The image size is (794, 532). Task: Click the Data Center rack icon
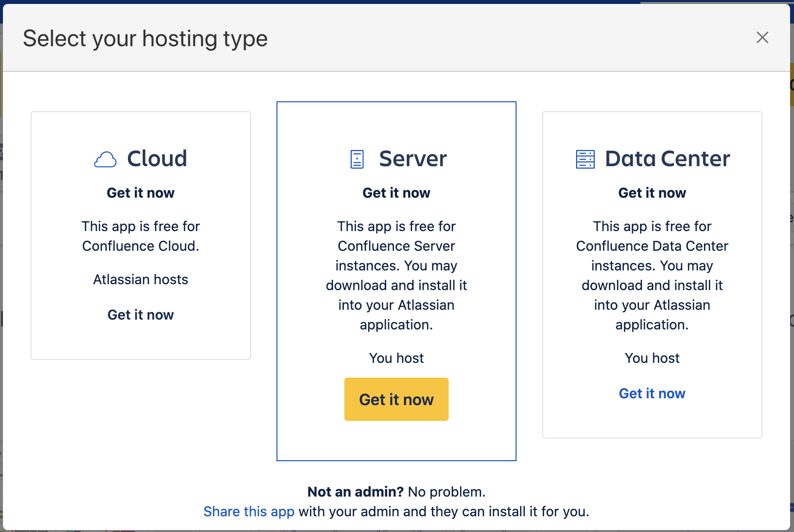coord(585,159)
